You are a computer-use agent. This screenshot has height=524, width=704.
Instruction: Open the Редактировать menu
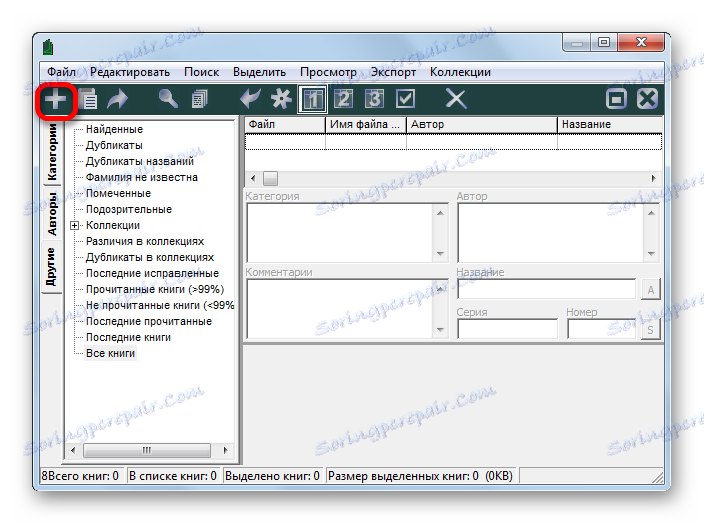click(130, 72)
